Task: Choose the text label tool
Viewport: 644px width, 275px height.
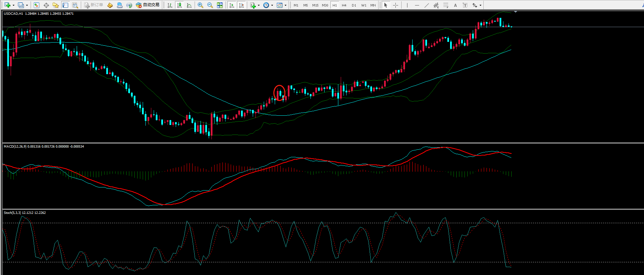Action: click(x=465, y=5)
